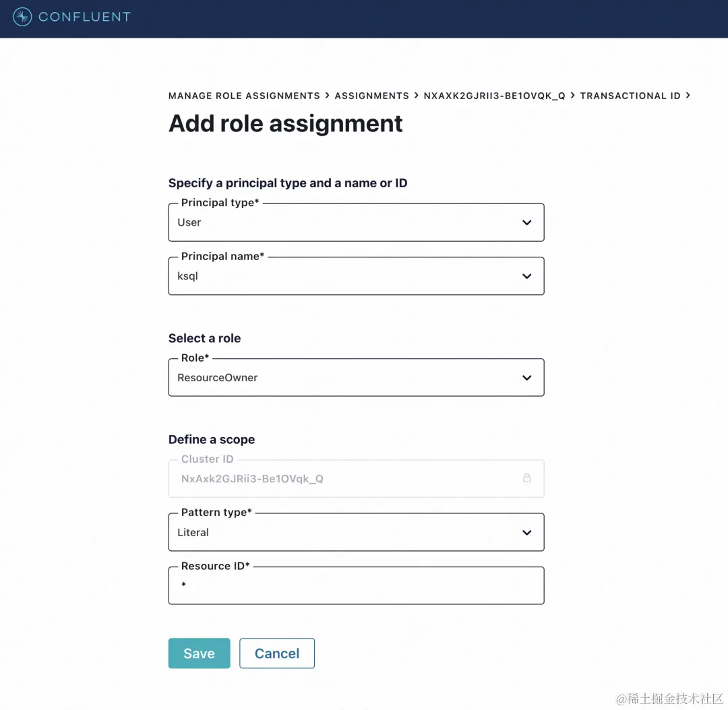This screenshot has width=728, height=710.
Task: Click the Add role assignment heading
Action: (x=286, y=123)
